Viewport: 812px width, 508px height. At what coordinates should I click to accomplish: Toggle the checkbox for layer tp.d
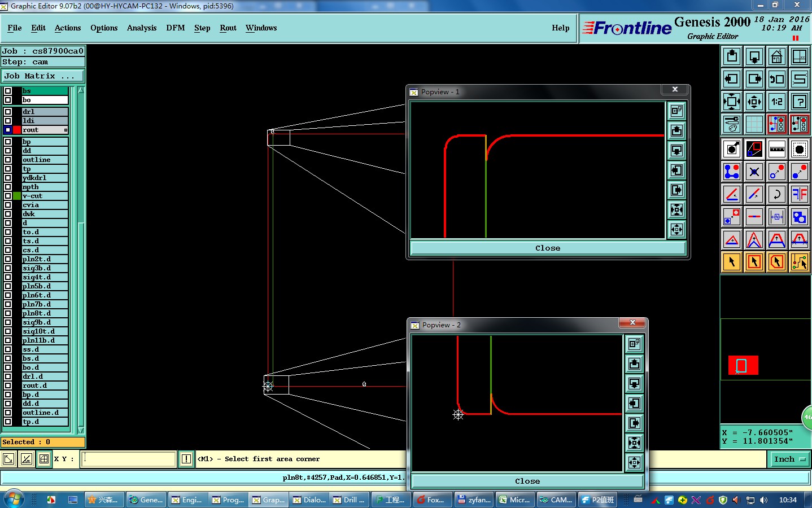8,422
